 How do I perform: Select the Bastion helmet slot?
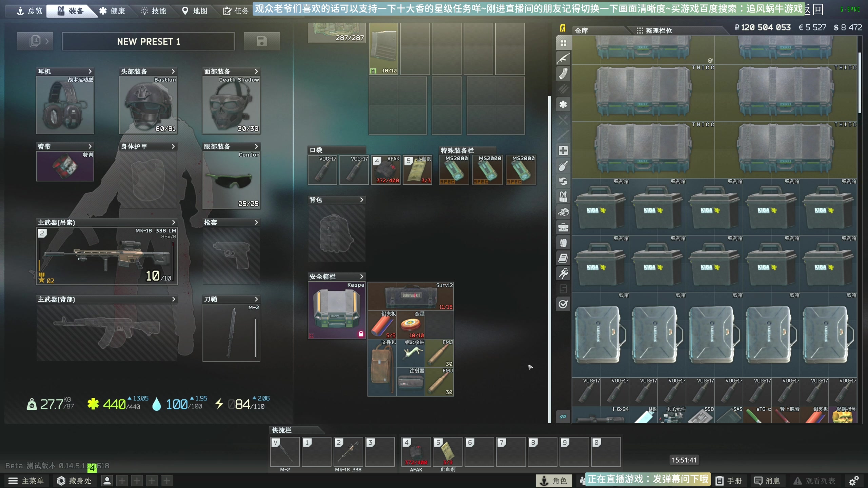[x=148, y=105]
